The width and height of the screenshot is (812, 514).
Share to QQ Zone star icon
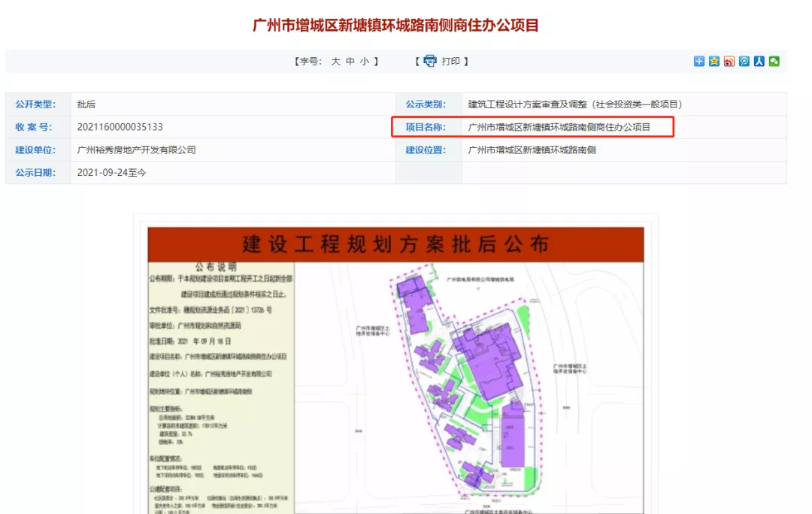pyautogui.click(x=714, y=62)
